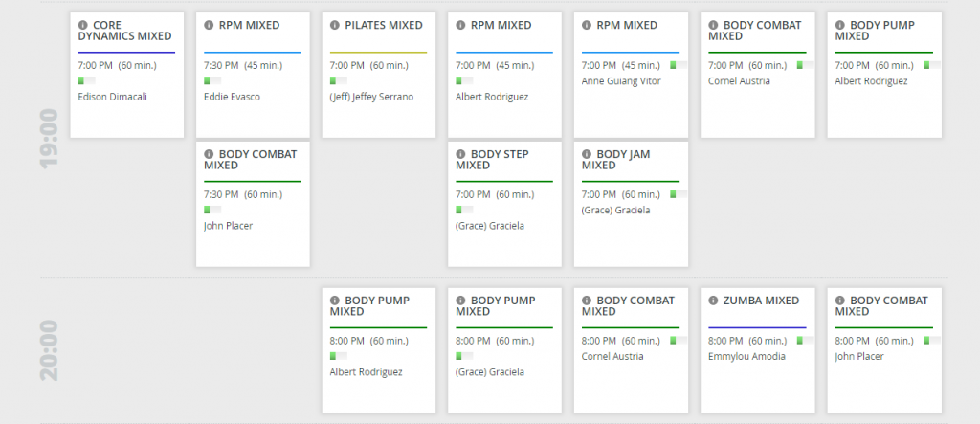
Task: Click the 19:00 time row label
Action: pos(50,141)
